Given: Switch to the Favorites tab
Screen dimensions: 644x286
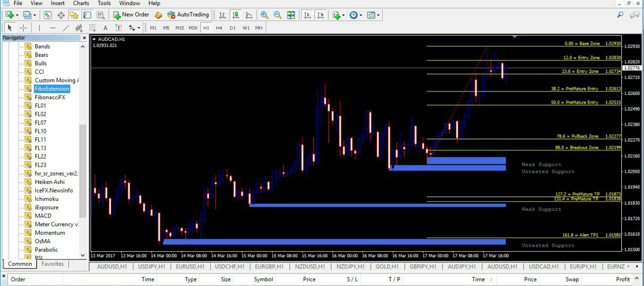Looking at the screenshot, I should [52, 264].
